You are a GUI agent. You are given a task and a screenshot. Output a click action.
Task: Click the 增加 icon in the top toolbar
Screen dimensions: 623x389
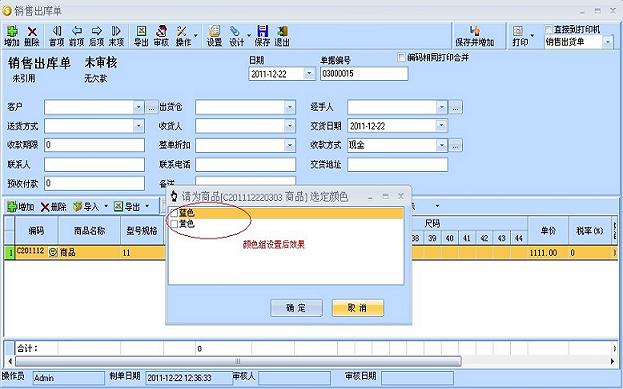click(x=12, y=31)
